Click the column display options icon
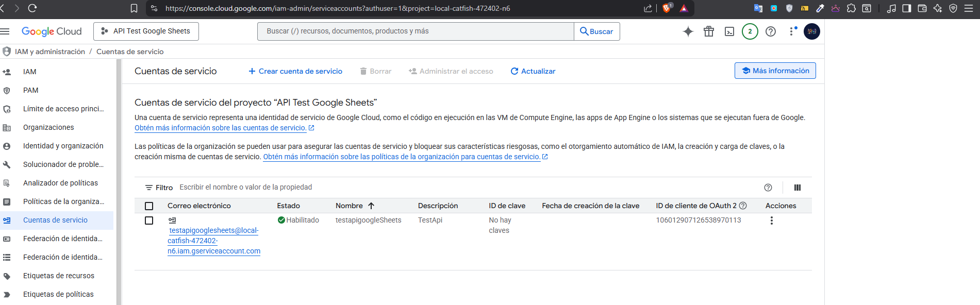Screen dimensions: 980x305 (797, 188)
